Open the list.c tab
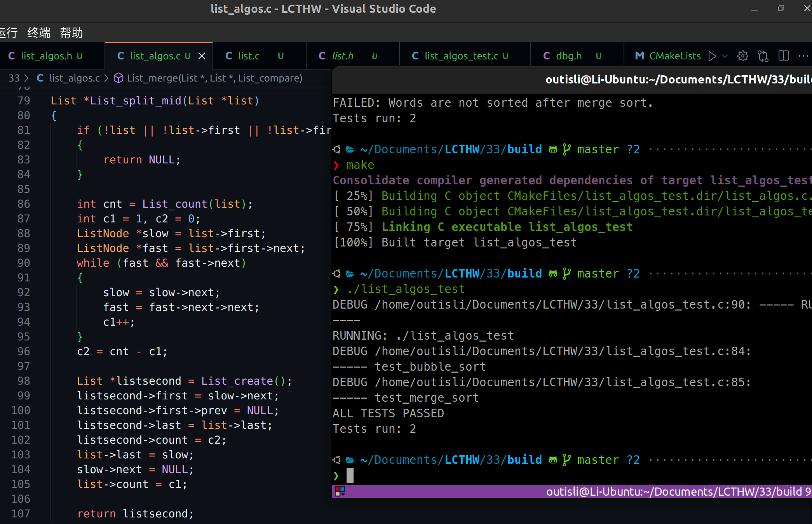 [249, 56]
